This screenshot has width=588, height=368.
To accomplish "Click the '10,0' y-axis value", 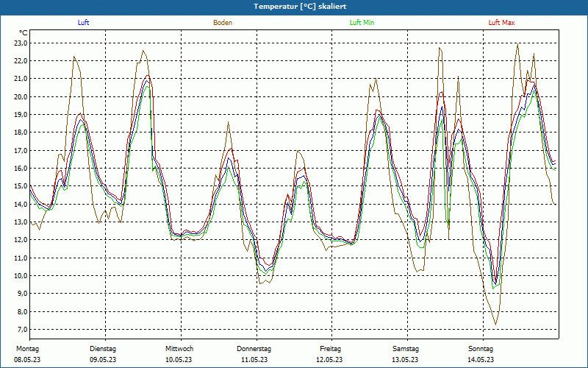I will click(21, 275).
